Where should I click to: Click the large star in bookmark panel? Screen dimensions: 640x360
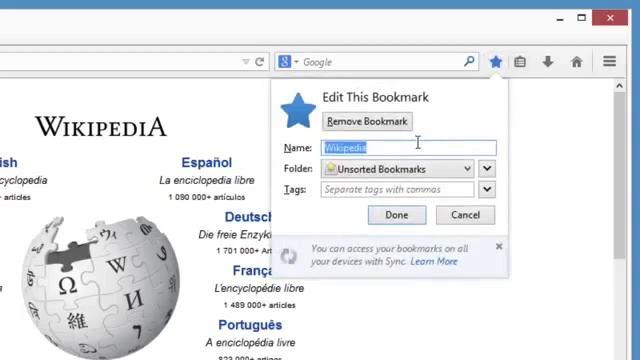point(298,111)
